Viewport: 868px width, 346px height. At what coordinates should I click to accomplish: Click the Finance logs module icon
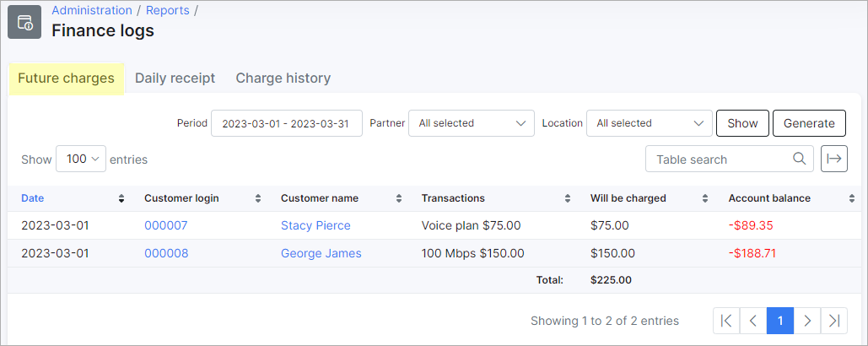coord(24,22)
